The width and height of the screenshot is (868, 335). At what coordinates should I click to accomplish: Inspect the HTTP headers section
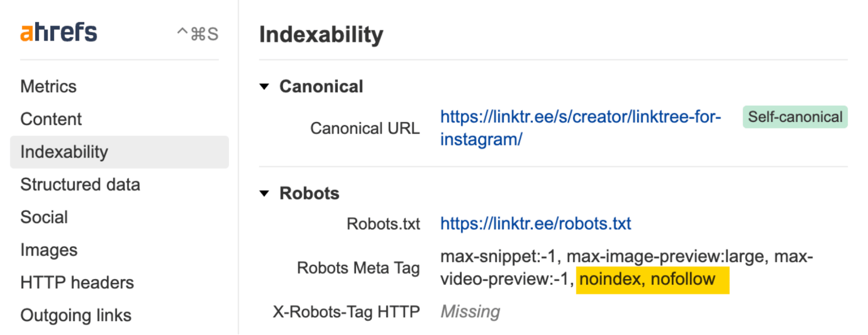tap(77, 282)
